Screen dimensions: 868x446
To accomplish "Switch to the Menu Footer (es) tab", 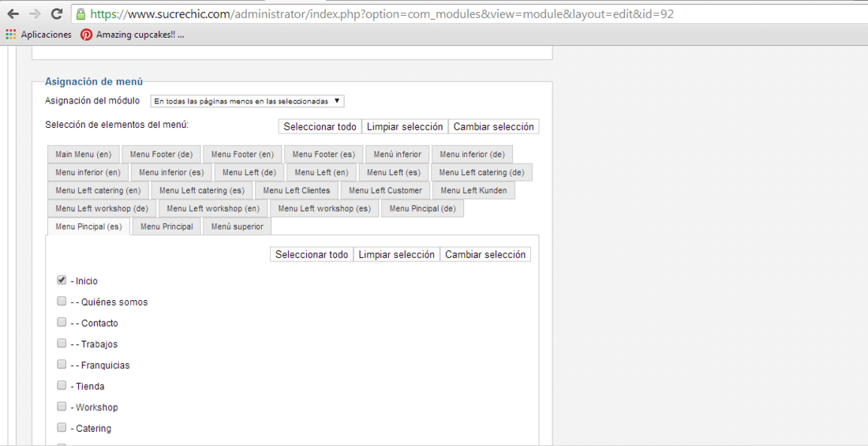I will click(x=324, y=153).
